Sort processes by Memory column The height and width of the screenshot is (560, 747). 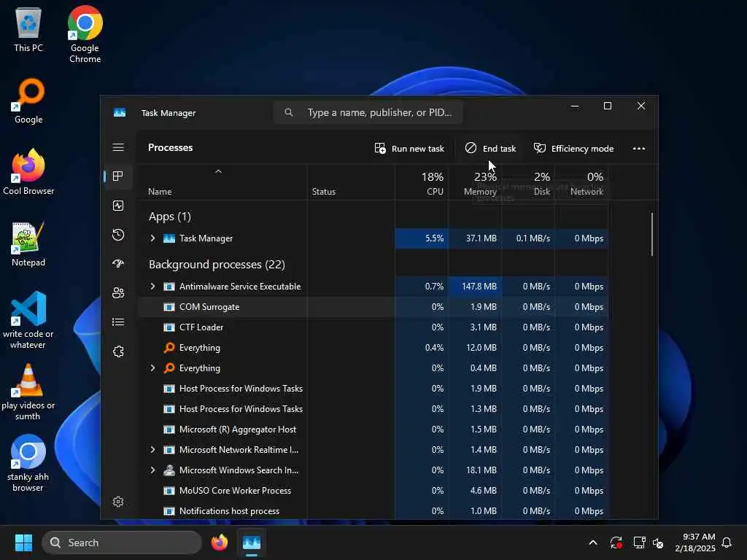[474, 183]
